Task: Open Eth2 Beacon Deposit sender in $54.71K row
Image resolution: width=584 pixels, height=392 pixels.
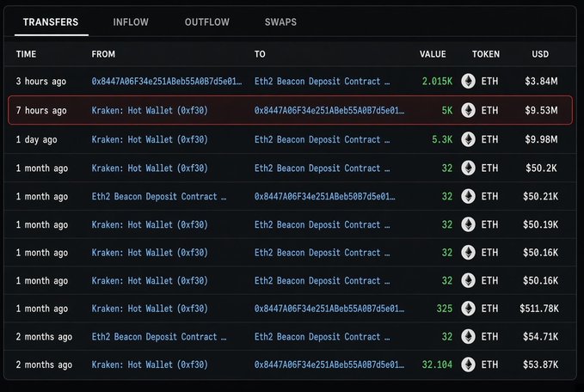Action: 159,336
